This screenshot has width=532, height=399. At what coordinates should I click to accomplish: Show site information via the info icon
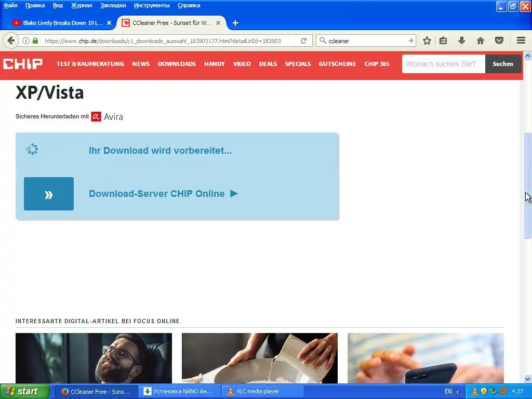[x=26, y=41]
